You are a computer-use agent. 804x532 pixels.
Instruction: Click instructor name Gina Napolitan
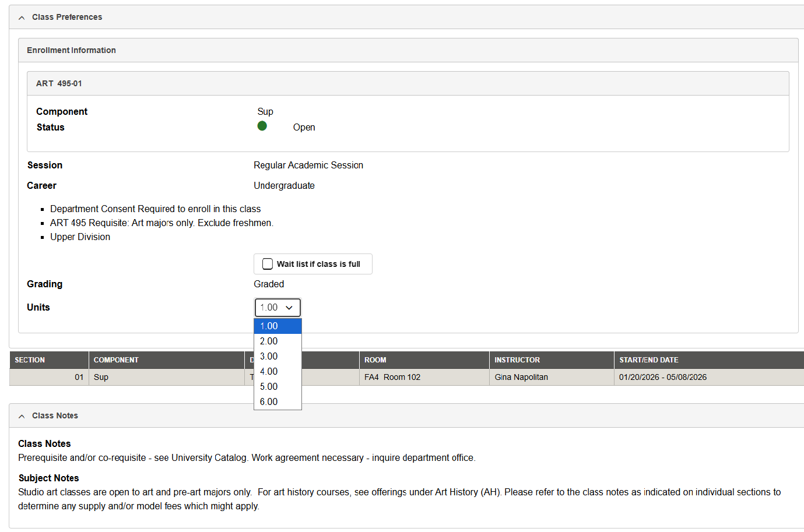(521, 377)
